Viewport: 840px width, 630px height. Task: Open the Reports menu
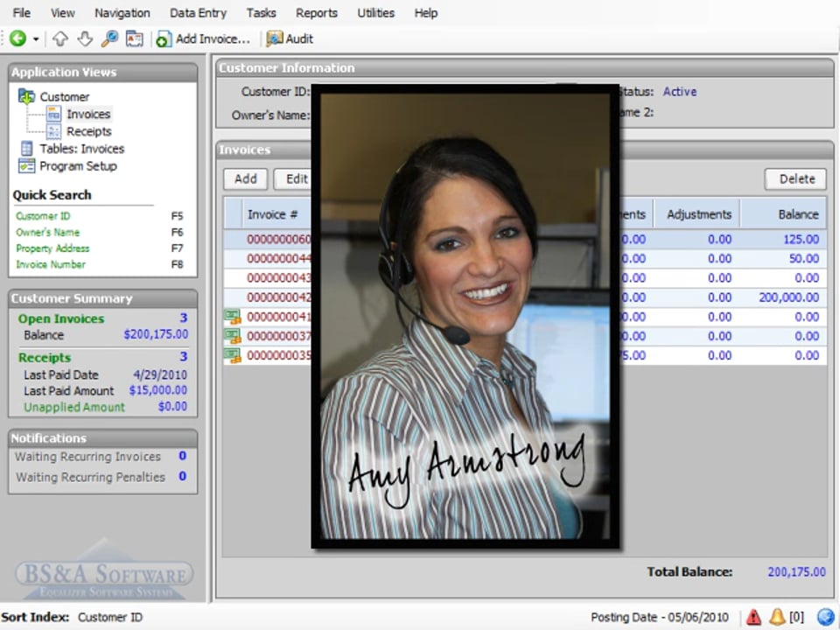click(x=317, y=13)
